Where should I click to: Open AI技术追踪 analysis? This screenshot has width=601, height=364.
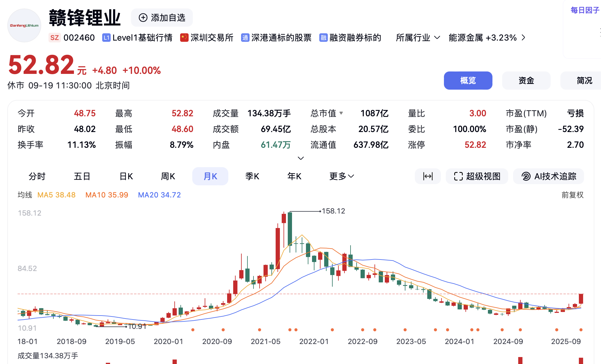[549, 176]
